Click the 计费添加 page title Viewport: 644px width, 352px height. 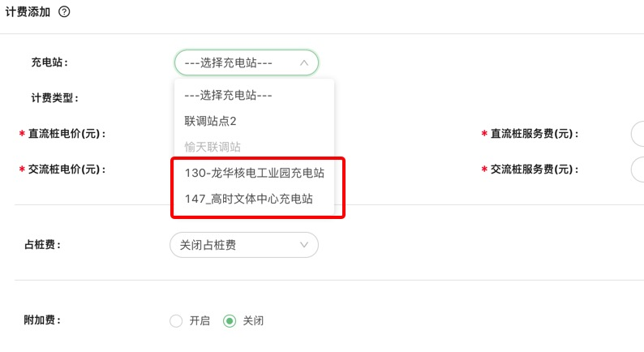[28, 11]
